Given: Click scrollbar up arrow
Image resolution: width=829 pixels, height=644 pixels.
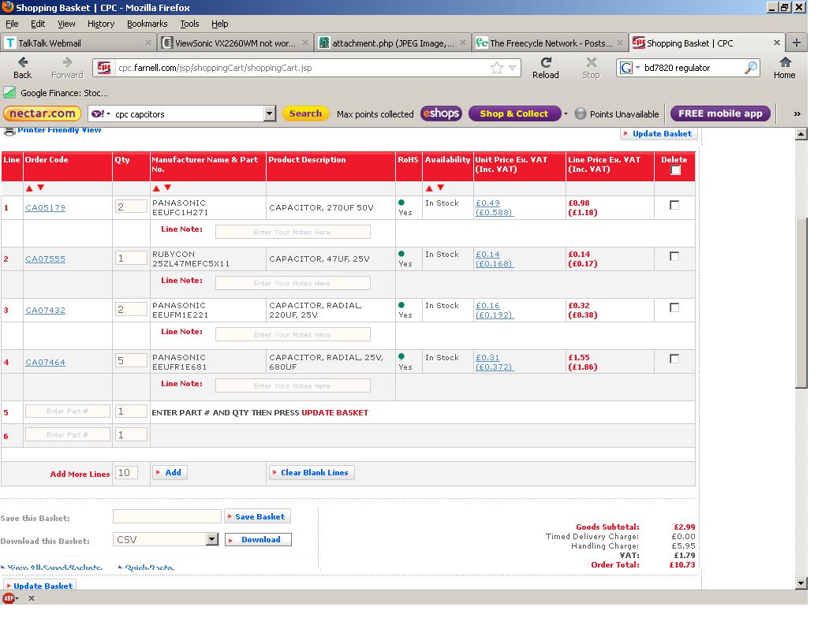Looking at the screenshot, I should [801, 134].
